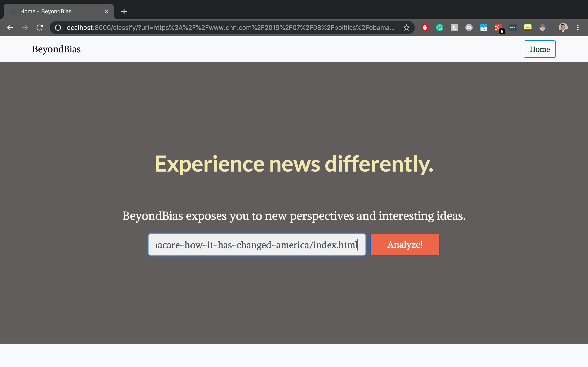View site information for localhost
Viewport: 588px width, 367px height.
pos(58,28)
